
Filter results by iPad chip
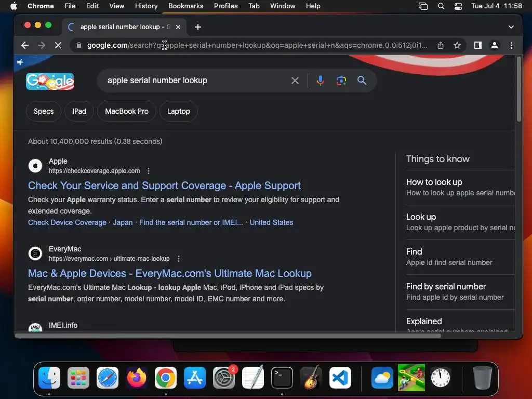(79, 111)
